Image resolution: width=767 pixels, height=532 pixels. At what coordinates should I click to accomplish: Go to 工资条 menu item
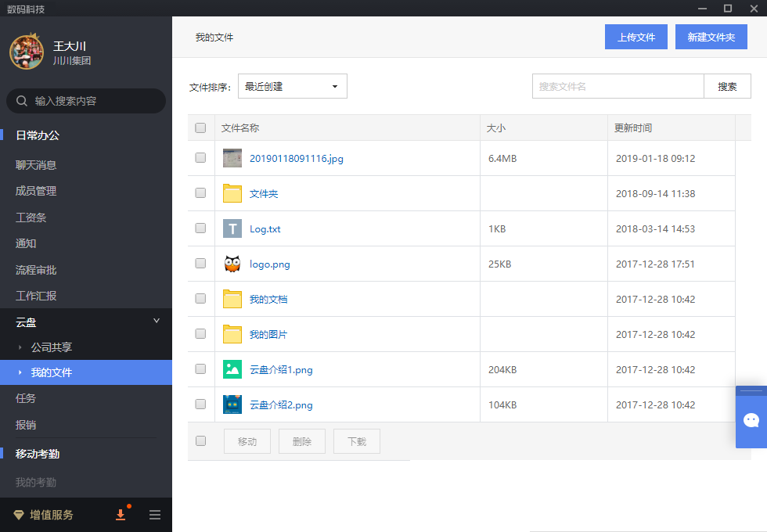[31, 217]
